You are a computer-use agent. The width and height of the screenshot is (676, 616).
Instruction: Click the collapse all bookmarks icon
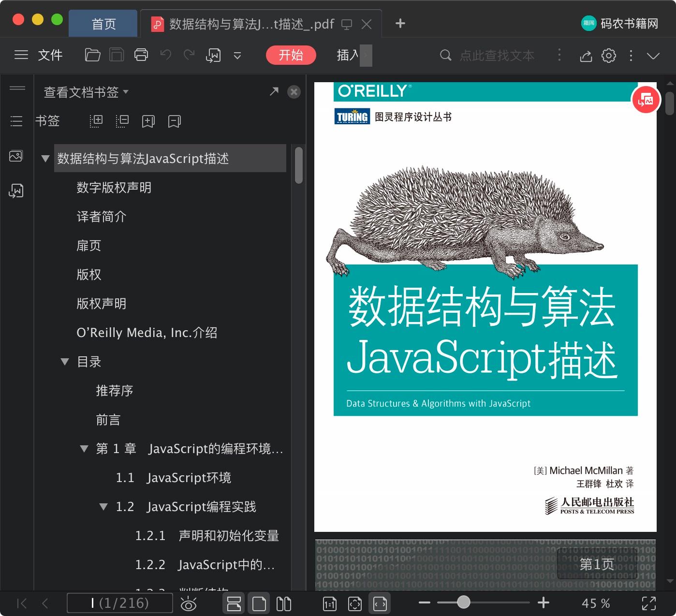tap(122, 121)
